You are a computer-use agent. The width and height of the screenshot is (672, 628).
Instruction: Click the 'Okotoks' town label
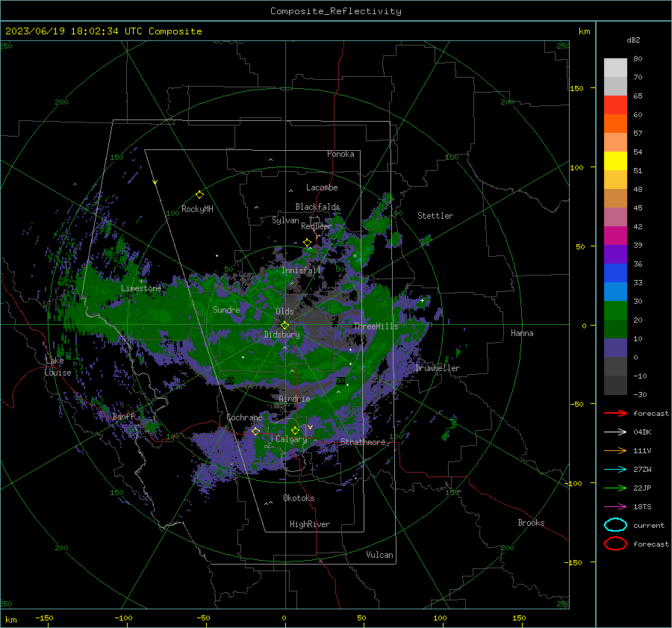click(299, 498)
